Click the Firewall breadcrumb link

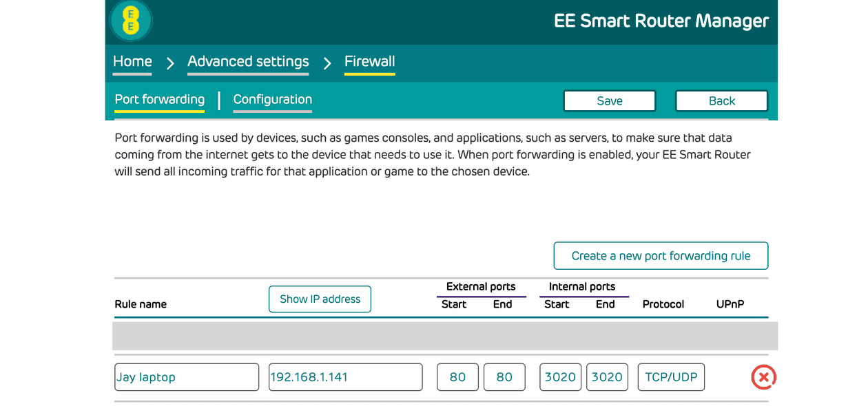[369, 61]
